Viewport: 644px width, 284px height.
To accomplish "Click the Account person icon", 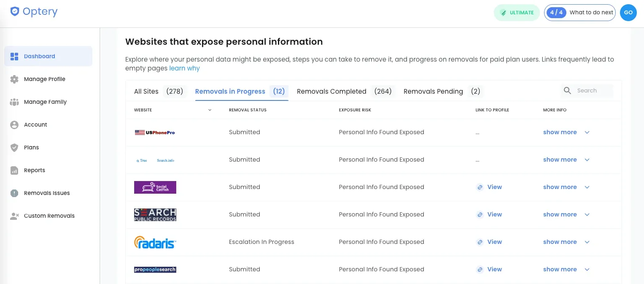I will [x=14, y=124].
